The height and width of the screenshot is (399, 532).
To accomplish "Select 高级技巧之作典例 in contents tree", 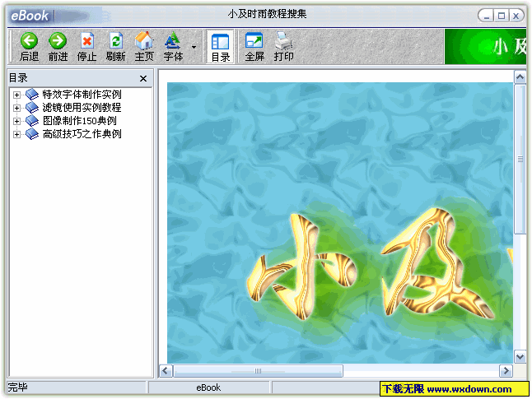I will [x=82, y=134].
